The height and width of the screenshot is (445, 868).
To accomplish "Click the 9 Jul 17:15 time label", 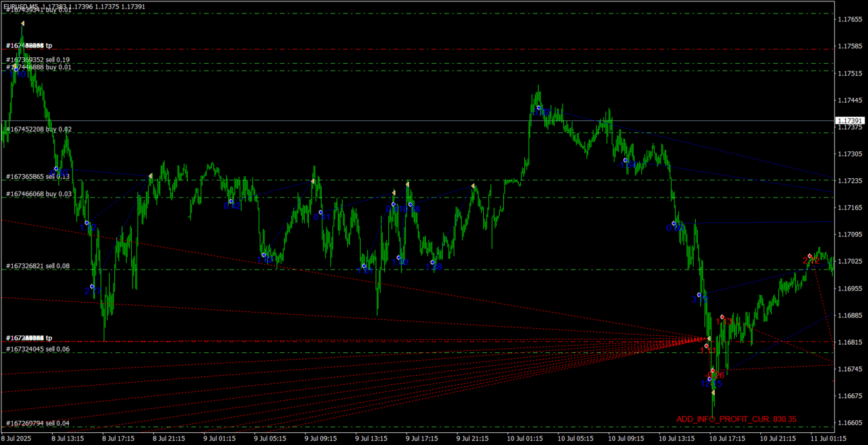I will point(421,438).
